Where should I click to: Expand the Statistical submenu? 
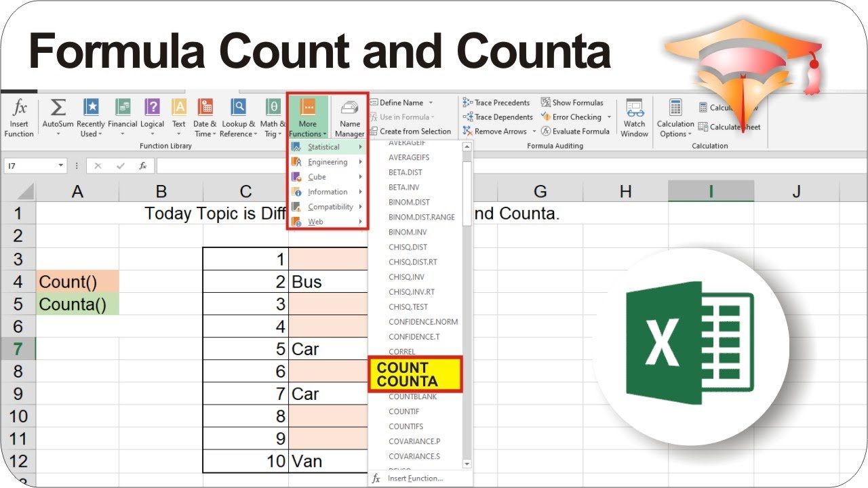click(x=327, y=147)
